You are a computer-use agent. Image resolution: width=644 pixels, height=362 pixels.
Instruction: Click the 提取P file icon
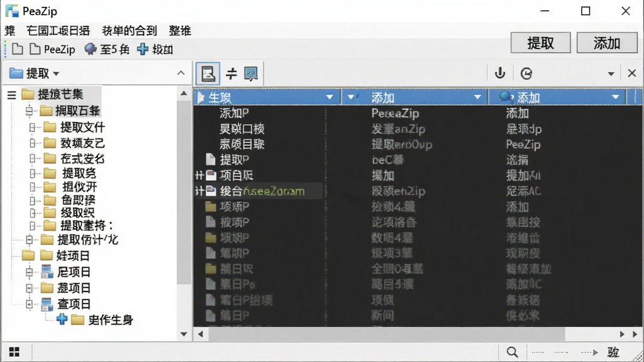(210, 159)
